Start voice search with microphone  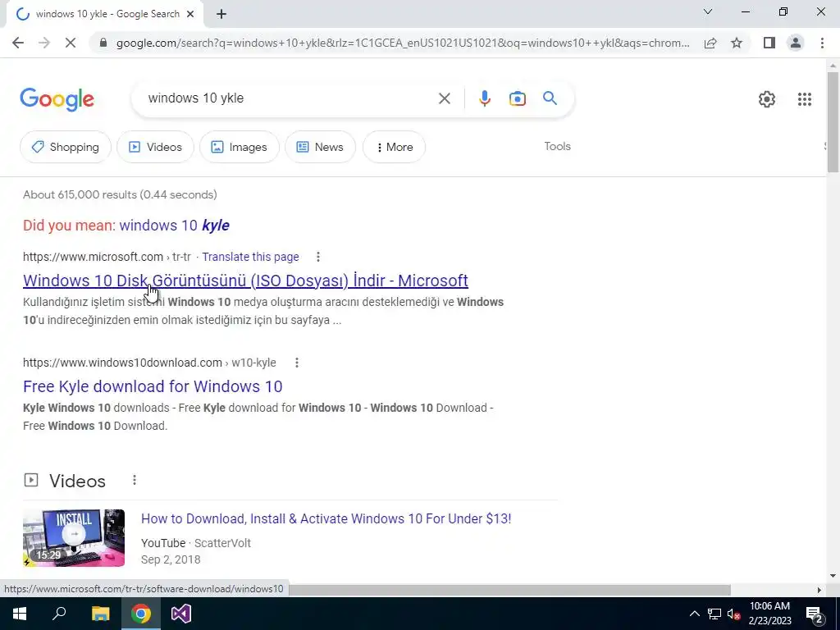coord(484,98)
